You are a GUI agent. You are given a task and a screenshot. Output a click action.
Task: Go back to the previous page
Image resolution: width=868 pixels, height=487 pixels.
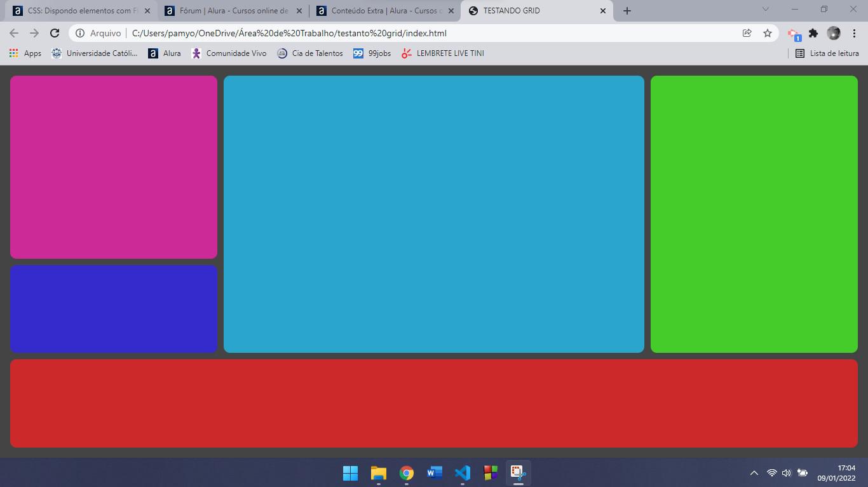[14, 33]
